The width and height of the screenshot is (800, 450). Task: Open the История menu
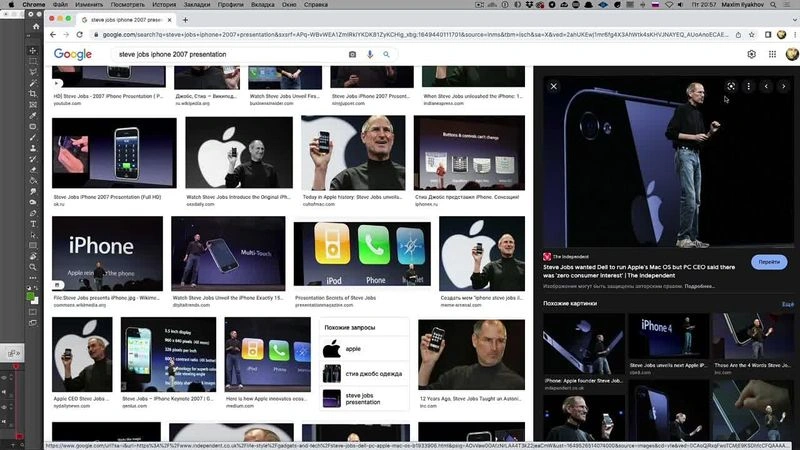click(x=164, y=5)
